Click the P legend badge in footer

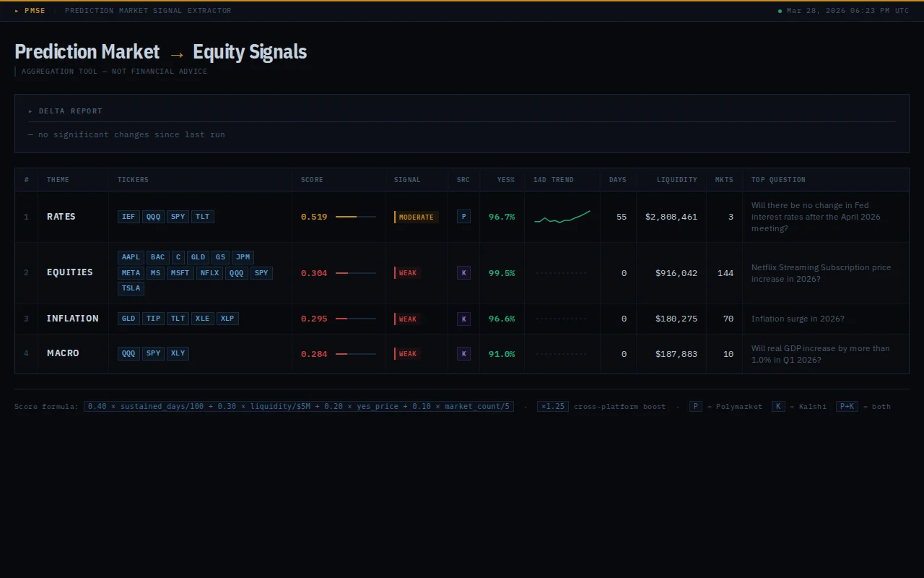pos(695,406)
